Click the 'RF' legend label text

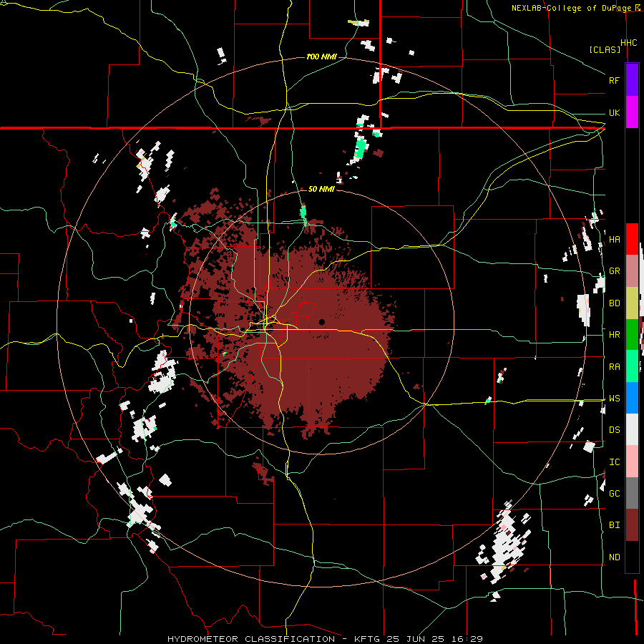click(614, 80)
